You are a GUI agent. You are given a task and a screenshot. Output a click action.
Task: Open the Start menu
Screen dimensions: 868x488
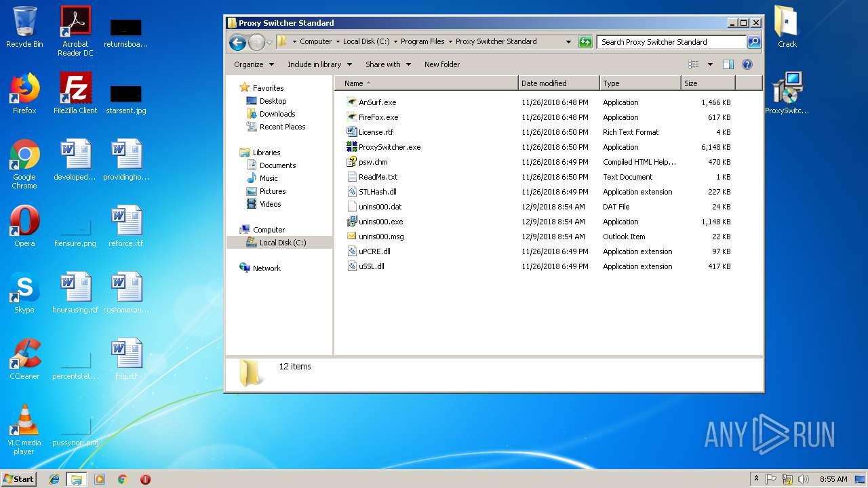click(19, 479)
